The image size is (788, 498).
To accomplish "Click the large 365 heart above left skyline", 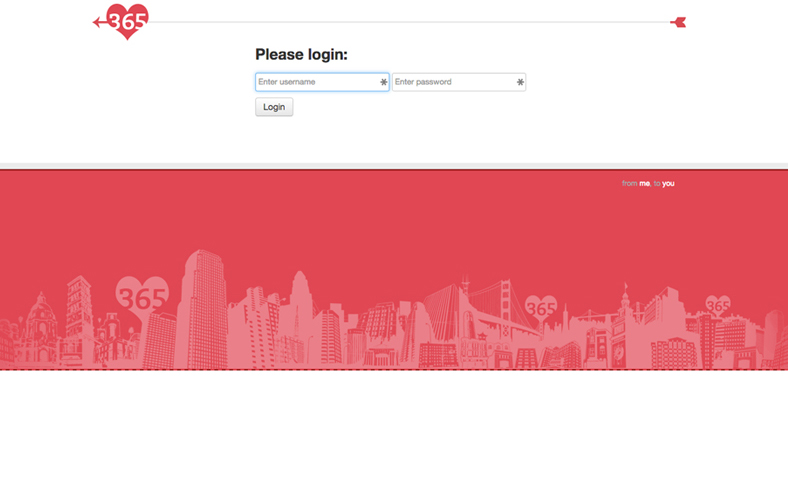I will [x=142, y=296].
